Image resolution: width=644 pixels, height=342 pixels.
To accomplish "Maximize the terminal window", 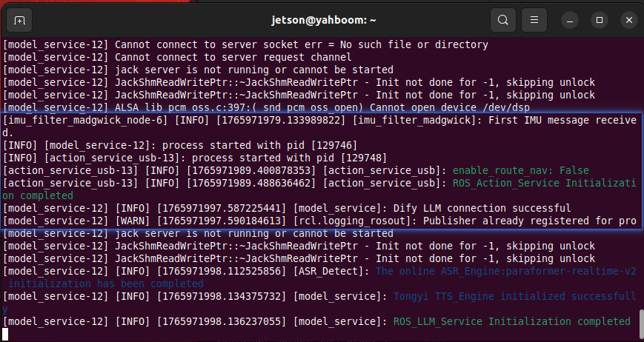I will pos(600,20).
